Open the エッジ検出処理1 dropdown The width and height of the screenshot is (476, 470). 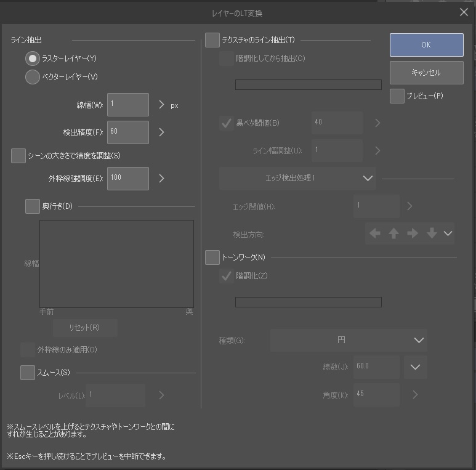(x=297, y=178)
